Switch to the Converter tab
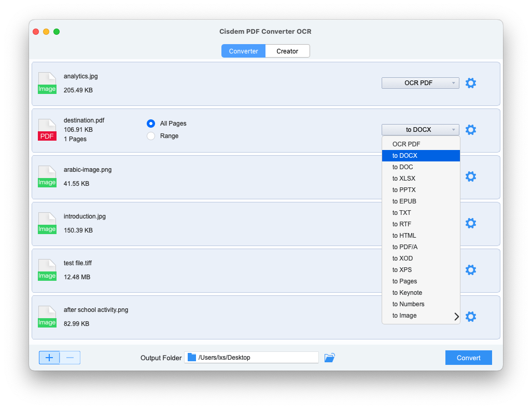 [x=243, y=51]
